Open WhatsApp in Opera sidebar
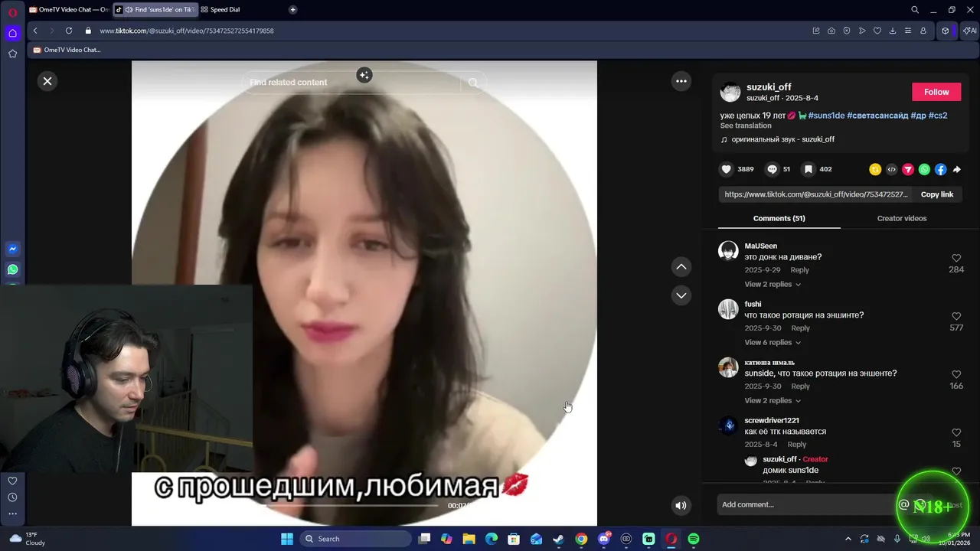This screenshot has width=980, height=551. [12, 269]
